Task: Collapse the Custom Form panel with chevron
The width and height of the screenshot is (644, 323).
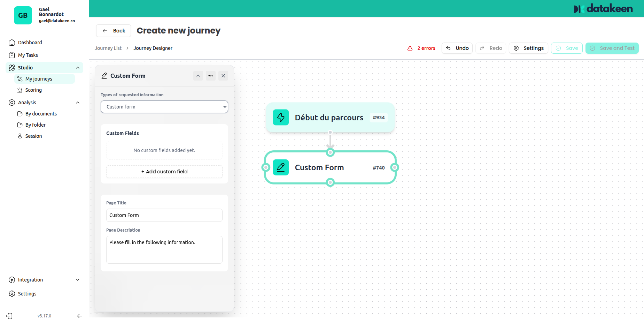Action: [198, 76]
